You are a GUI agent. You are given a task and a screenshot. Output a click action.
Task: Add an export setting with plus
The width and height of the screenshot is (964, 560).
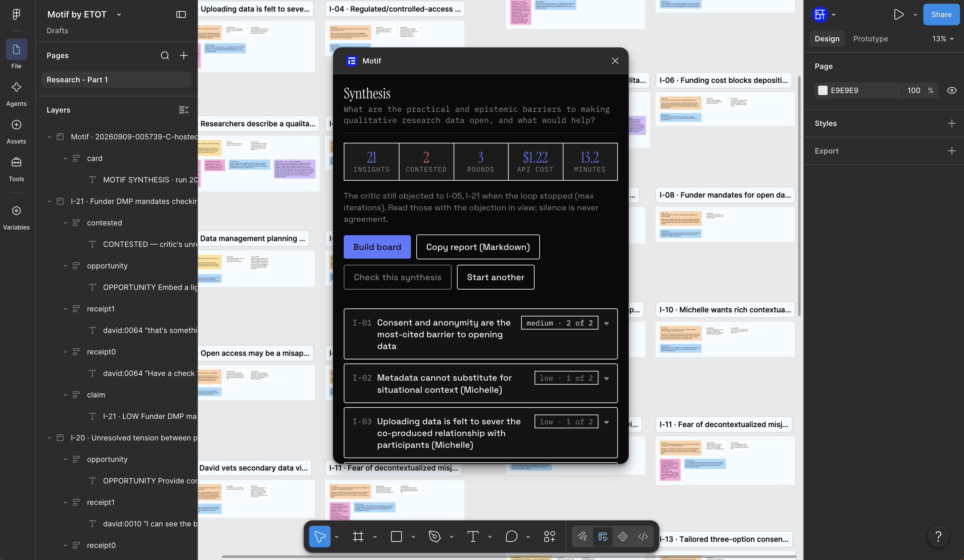[x=951, y=151]
